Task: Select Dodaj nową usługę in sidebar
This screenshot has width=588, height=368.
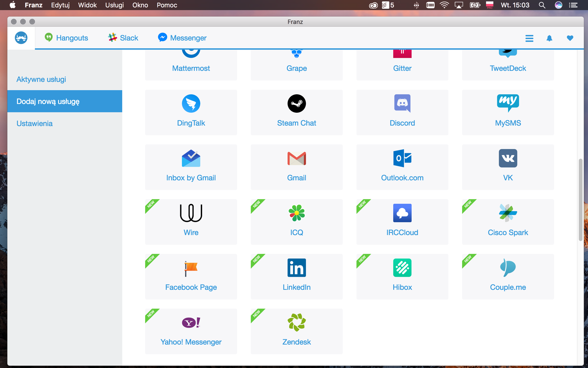Action: [65, 101]
